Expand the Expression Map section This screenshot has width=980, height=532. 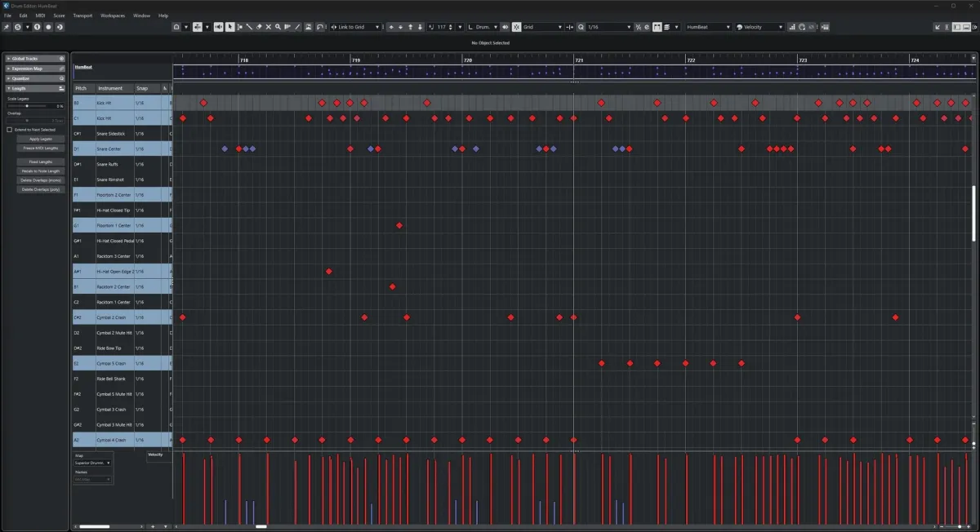(x=9, y=69)
